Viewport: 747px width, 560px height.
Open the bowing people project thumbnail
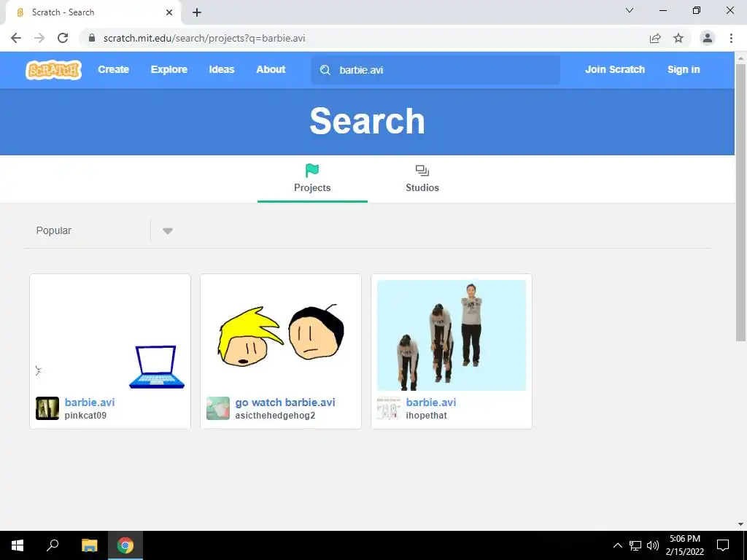[451, 335]
